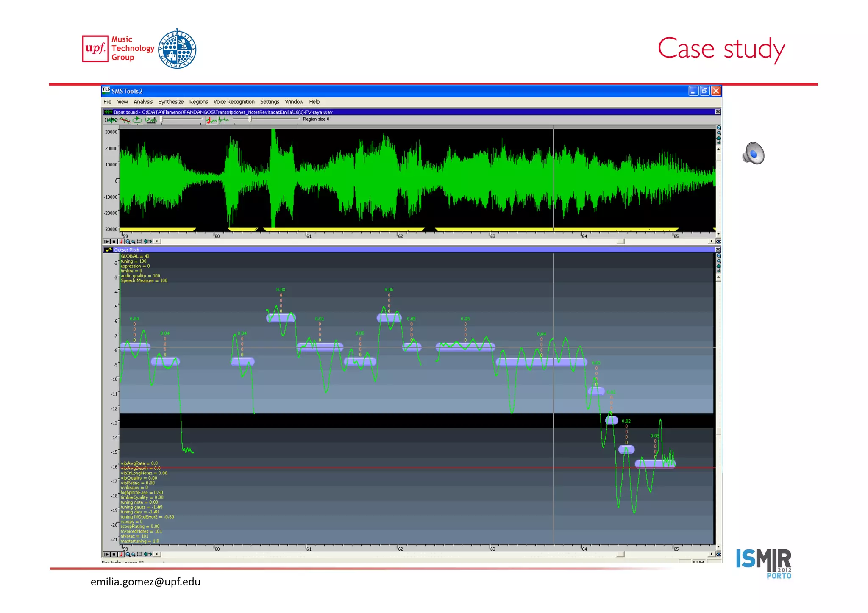Click the zoom-to-selection icon in input sound panel
This screenshot has height=613, width=868.
point(139,241)
